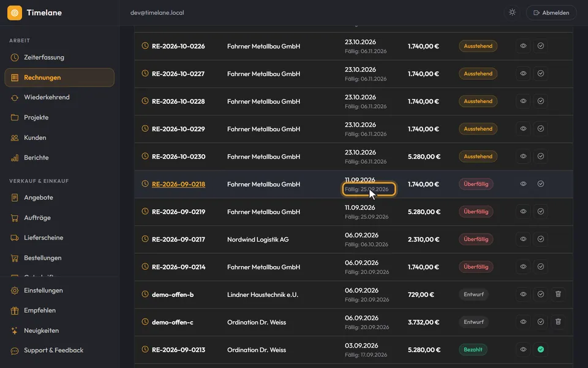The width and height of the screenshot is (588, 368).
Task: Select Rechnungen in the sidebar
Action: [x=59, y=78]
